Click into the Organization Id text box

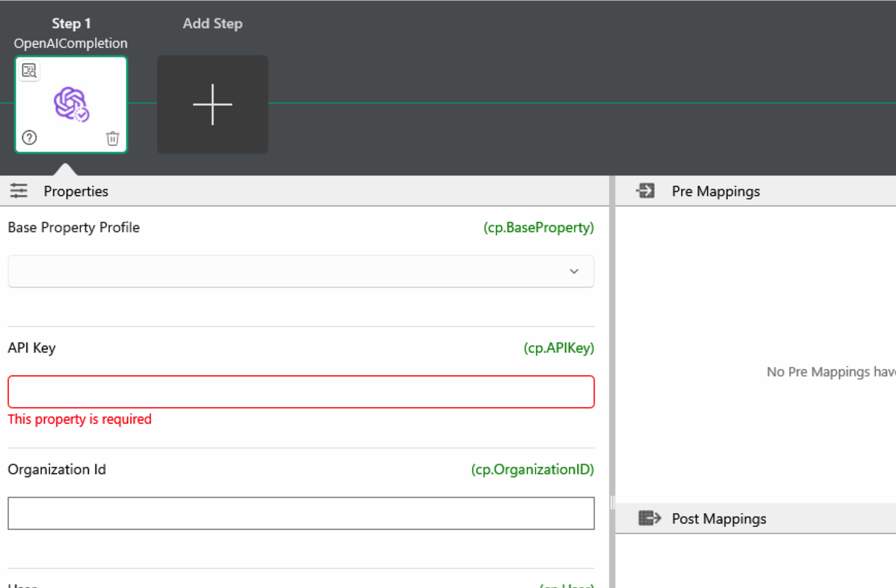(301, 513)
